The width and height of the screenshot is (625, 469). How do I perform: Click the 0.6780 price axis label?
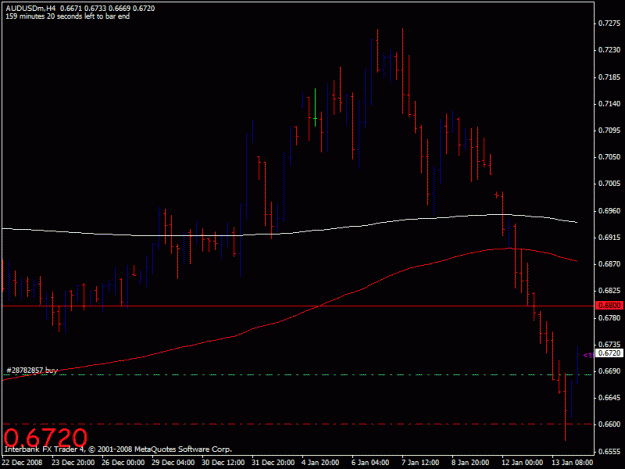(x=609, y=318)
